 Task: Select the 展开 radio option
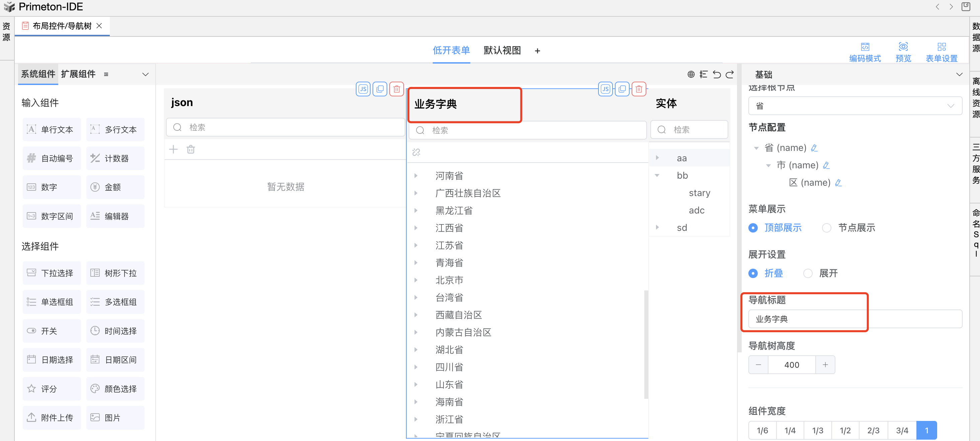click(808, 273)
